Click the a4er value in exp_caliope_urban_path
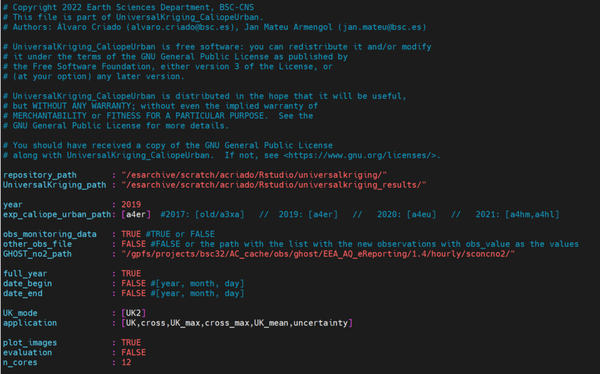The height and width of the screenshot is (374, 600). point(136,214)
